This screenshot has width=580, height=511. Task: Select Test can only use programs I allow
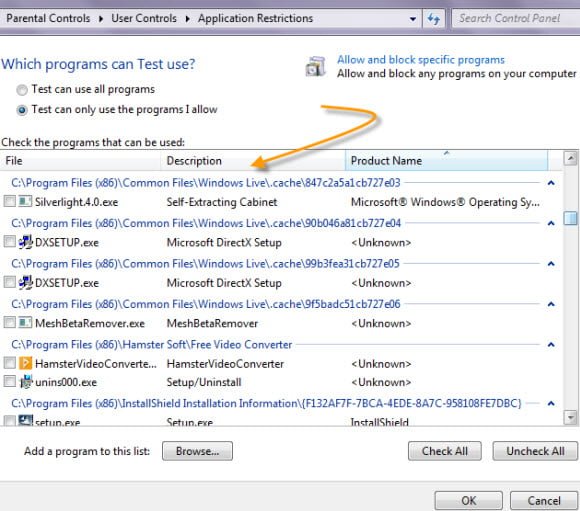22,110
